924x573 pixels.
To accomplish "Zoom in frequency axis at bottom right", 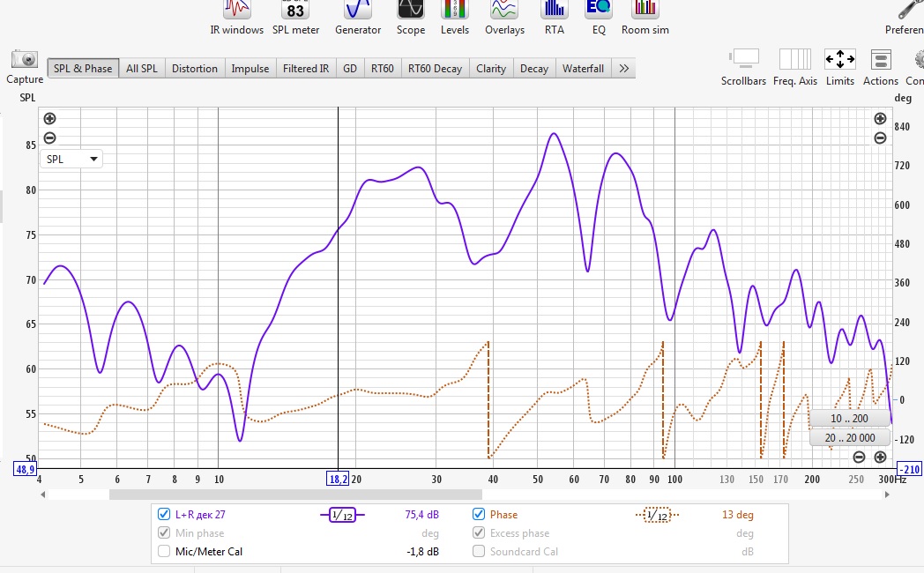I will point(880,457).
